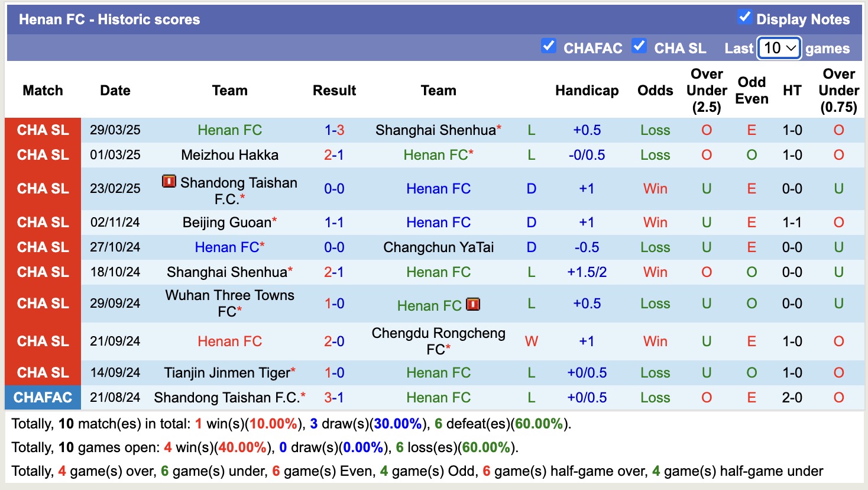Toggle the Display Notes checkbox
Viewport: 868px width, 490px height.
(744, 17)
